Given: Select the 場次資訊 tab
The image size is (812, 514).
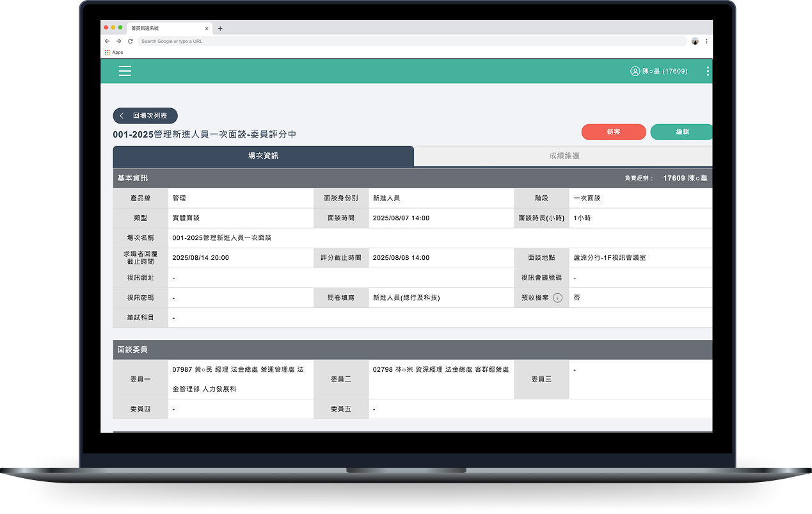Looking at the screenshot, I should (263, 156).
